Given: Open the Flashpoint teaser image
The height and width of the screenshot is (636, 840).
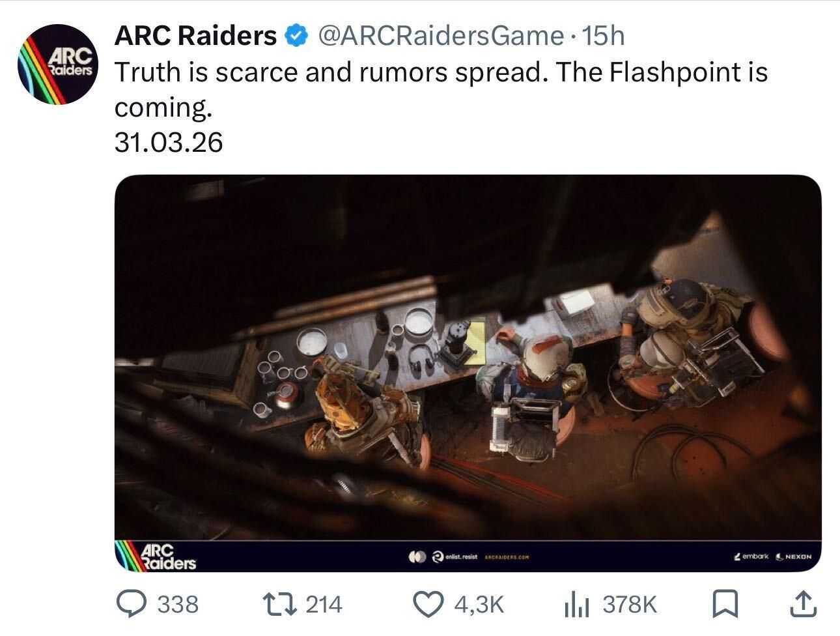Looking at the screenshot, I should coord(468,373).
